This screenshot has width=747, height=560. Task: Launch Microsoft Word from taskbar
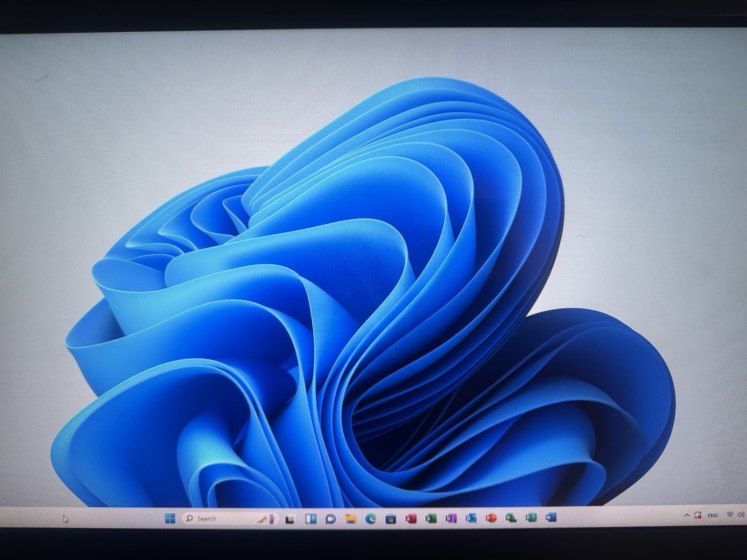point(551,517)
